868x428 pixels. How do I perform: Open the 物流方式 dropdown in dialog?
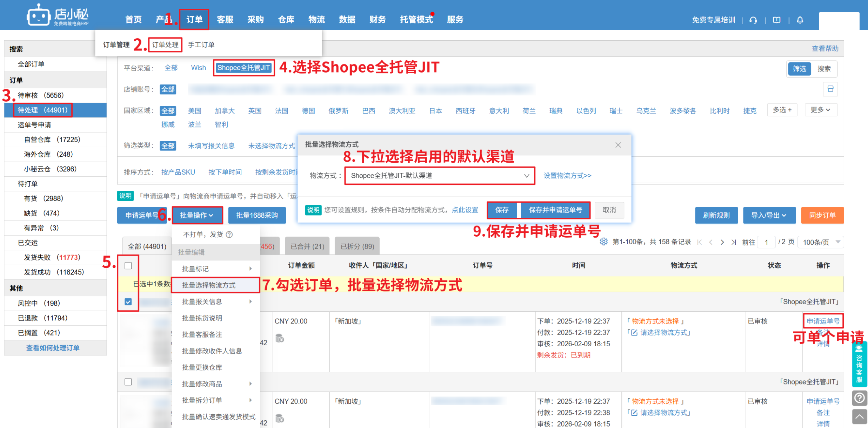439,176
